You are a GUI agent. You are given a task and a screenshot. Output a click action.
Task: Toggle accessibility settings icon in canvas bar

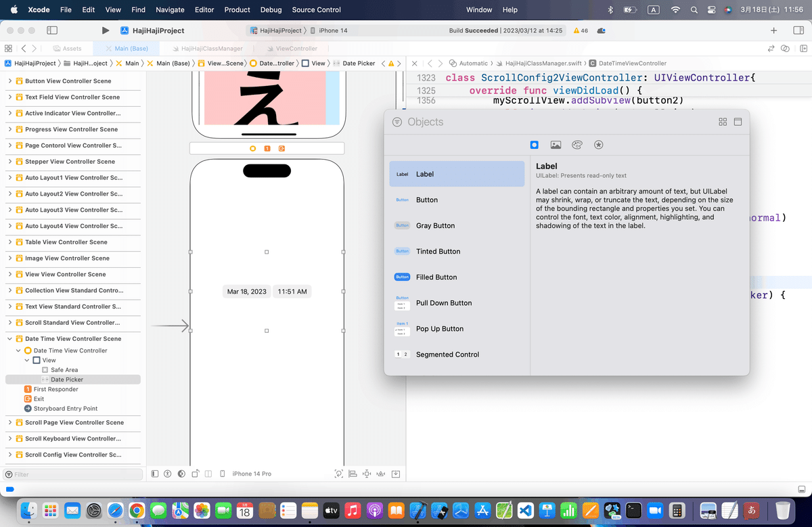point(168,474)
